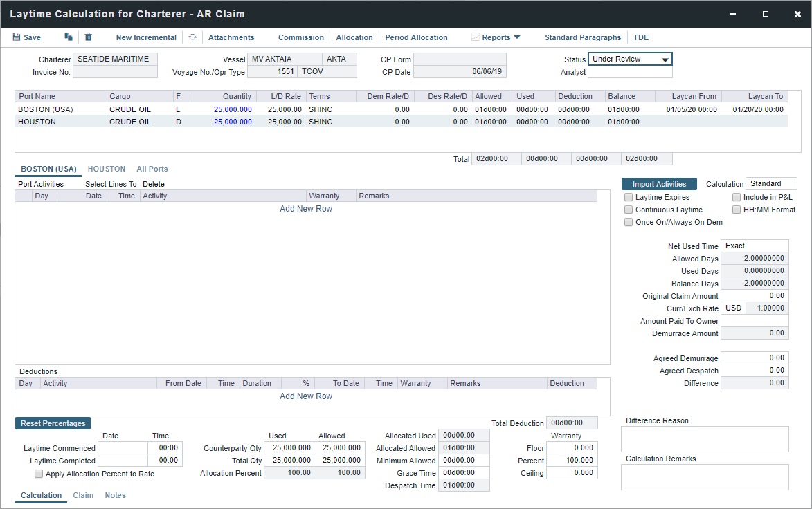Click the Save disk icon
This screenshot has width=812, height=509.
click(17, 37)
